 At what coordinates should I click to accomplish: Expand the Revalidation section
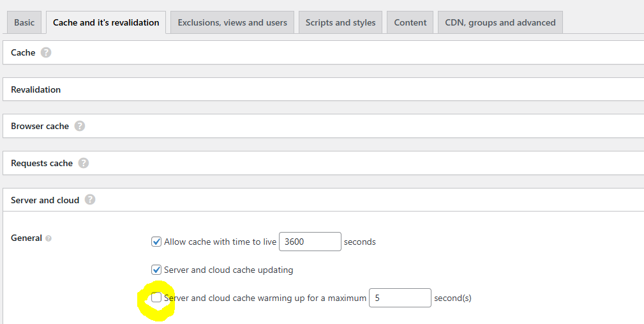36,89
